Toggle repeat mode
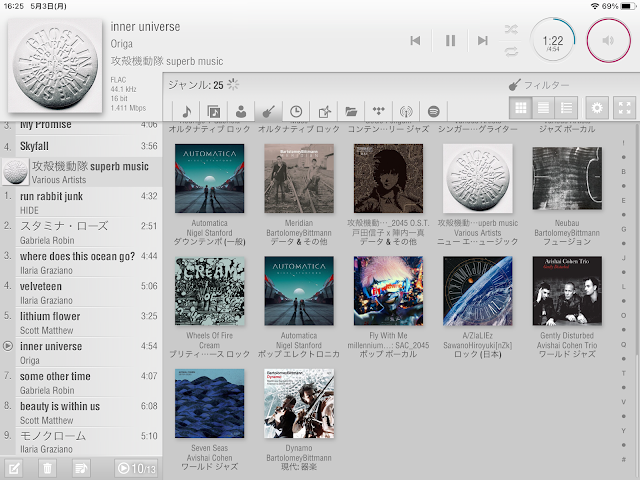 coord(511,51)
